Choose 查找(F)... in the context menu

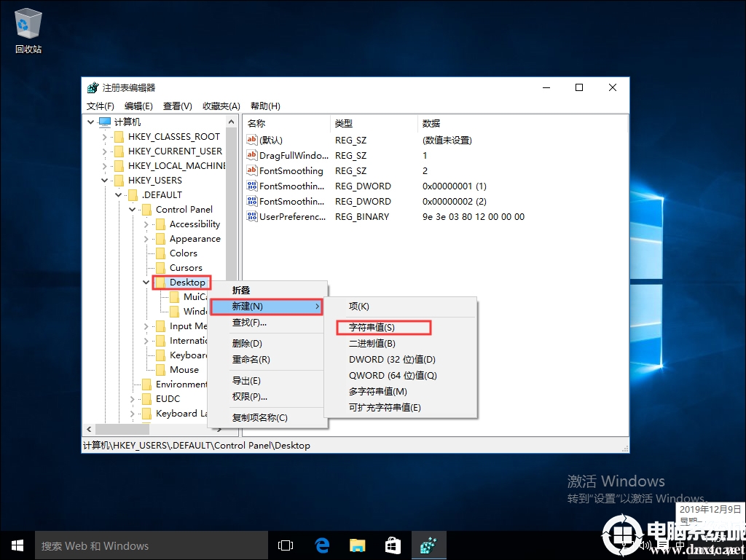point(268,323)
